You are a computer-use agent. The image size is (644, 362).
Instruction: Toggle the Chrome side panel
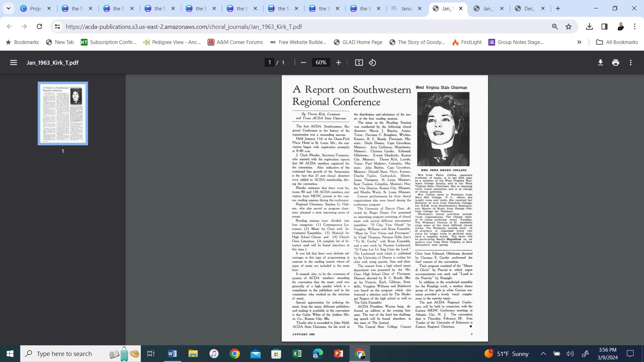(x=604, y=26)
